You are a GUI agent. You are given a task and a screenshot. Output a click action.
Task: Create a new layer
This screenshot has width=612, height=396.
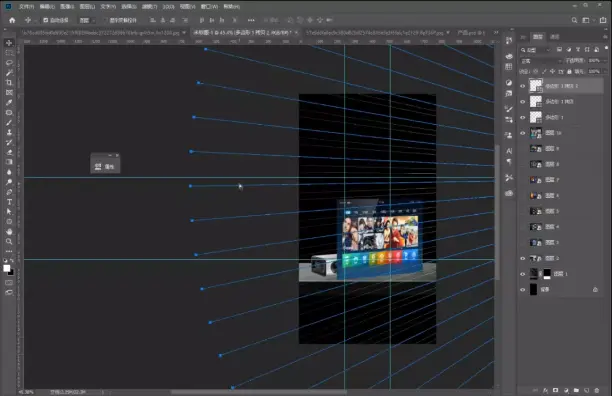[x=586, y=390]
